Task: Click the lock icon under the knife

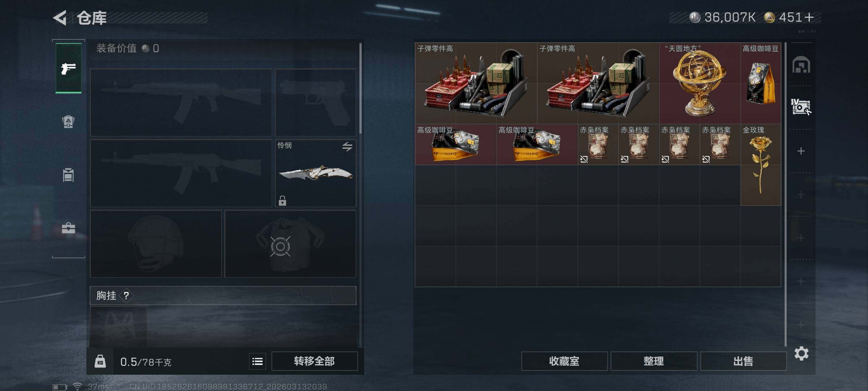Action: coord(282,200)
